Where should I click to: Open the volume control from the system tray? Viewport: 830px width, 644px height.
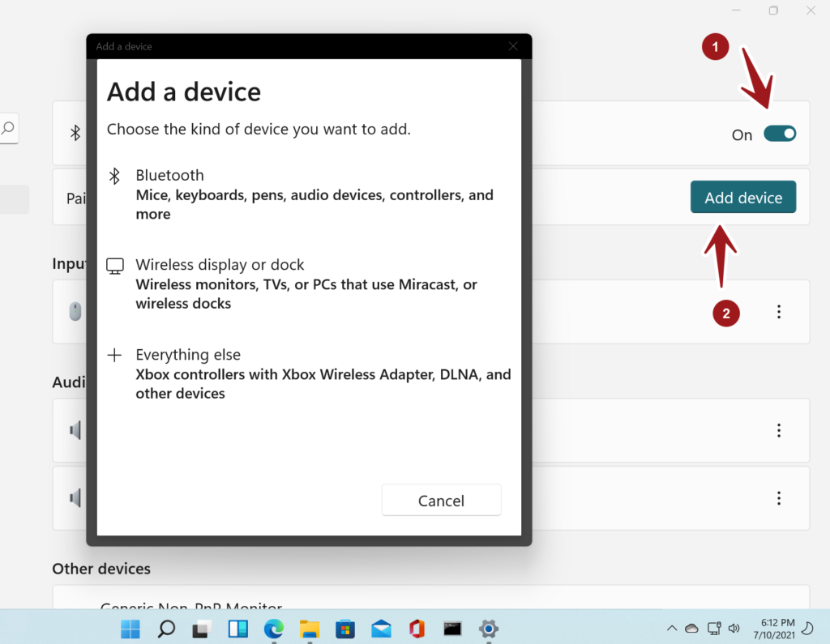tap(734, 629)
